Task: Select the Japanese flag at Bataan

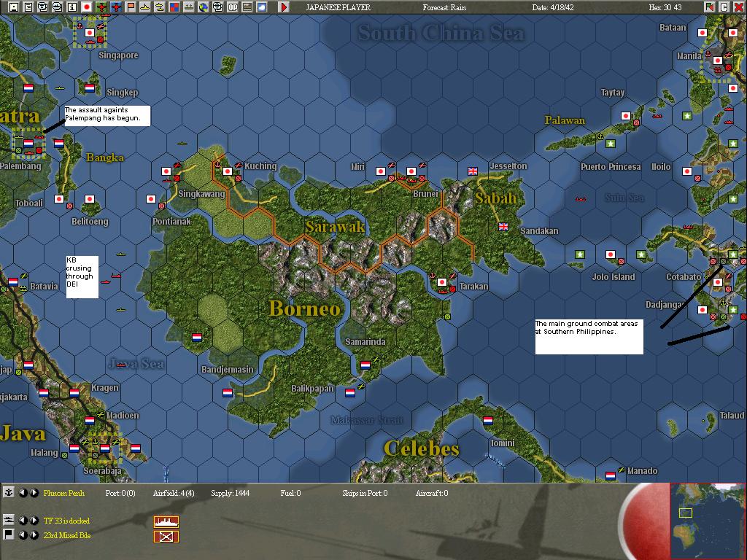Action: (703, 32)
